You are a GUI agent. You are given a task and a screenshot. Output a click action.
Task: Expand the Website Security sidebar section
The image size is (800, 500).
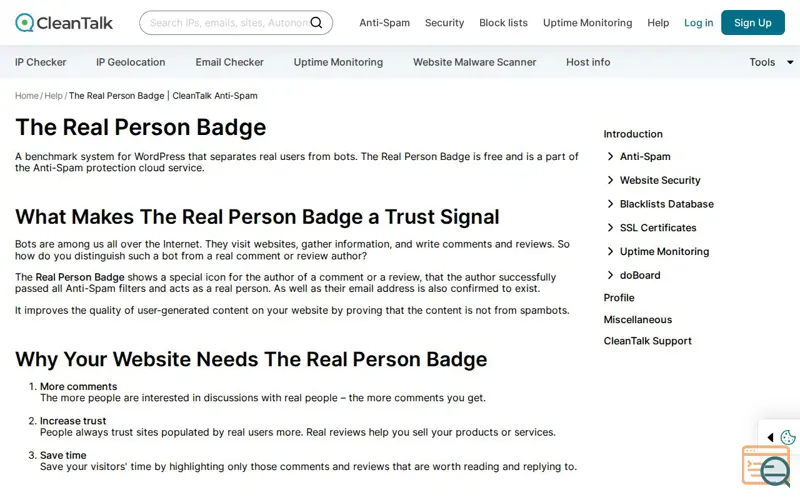[654, 180]
